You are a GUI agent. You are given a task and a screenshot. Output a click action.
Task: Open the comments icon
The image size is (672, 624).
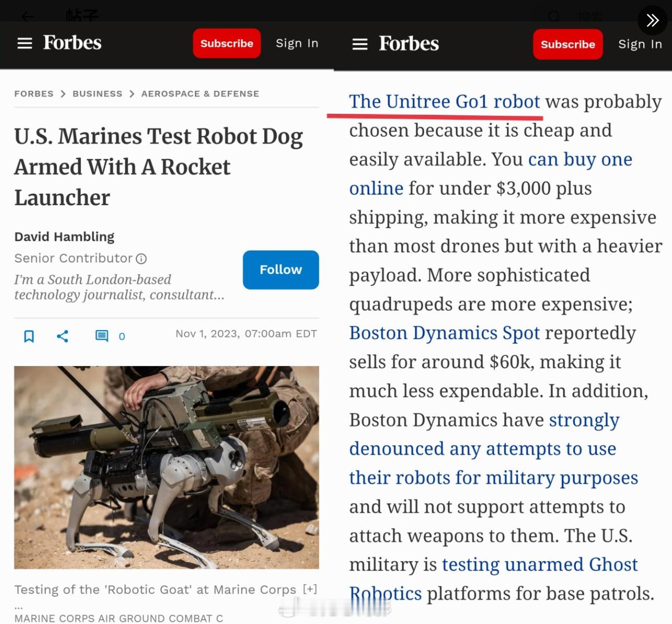pyautogui.click(x=102, y=336)
